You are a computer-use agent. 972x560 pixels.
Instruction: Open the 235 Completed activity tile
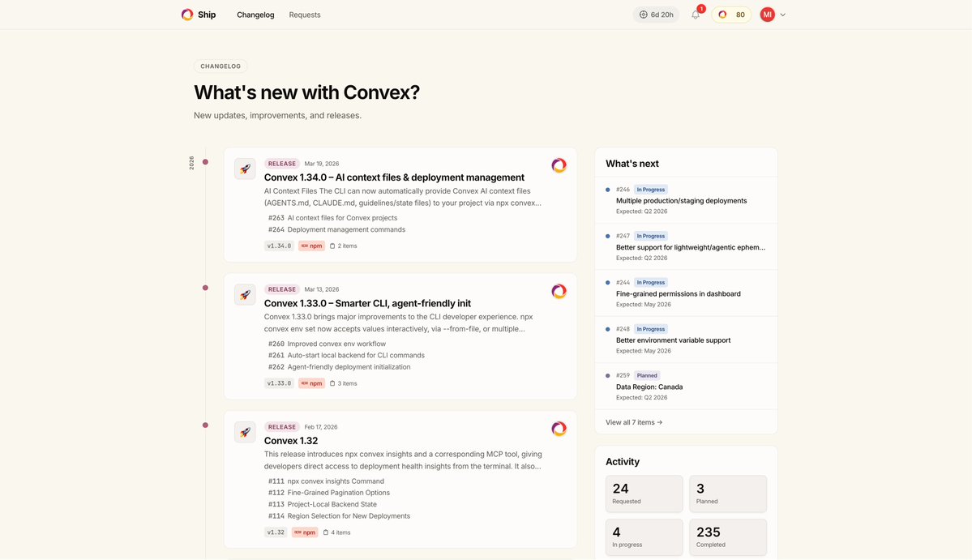click(728, 537)
